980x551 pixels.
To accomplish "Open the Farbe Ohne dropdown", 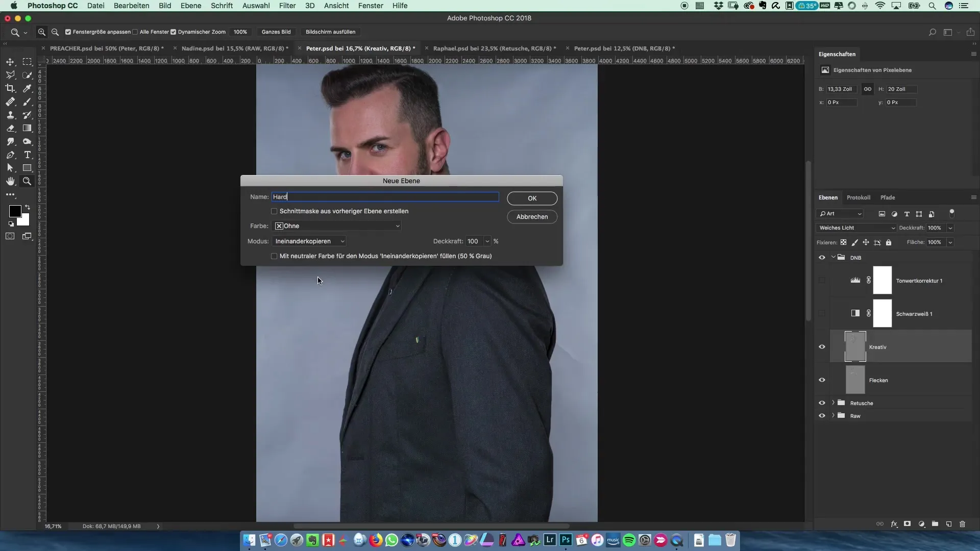I will (x=337, y=226).
